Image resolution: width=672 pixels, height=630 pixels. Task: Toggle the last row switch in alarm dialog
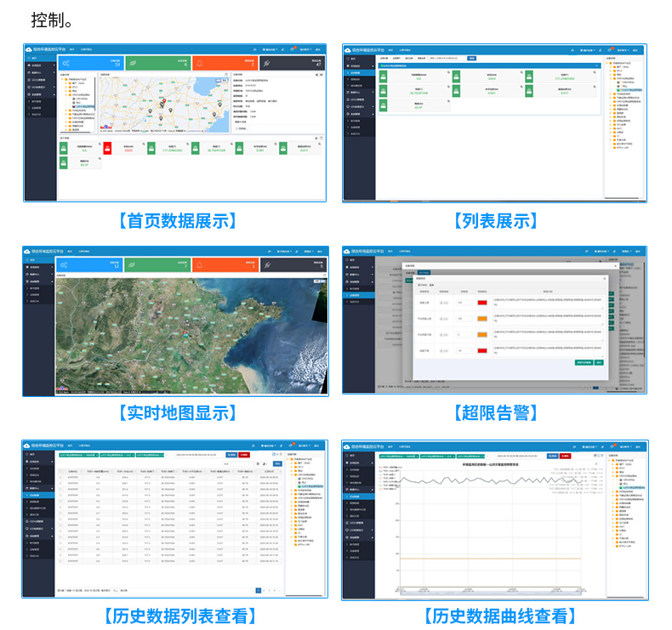point(443,349)
